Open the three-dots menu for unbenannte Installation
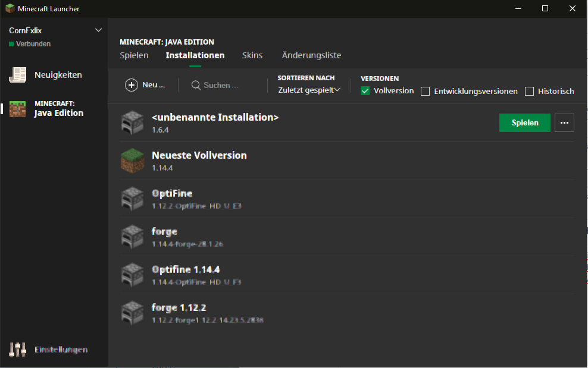The width and height of the screenshot is (588, 368). tap(564, 122)
